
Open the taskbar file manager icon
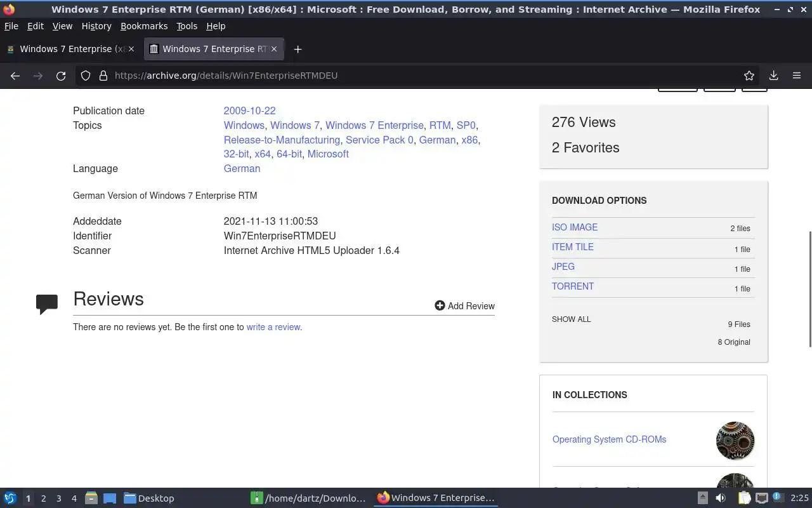(91, 498)
